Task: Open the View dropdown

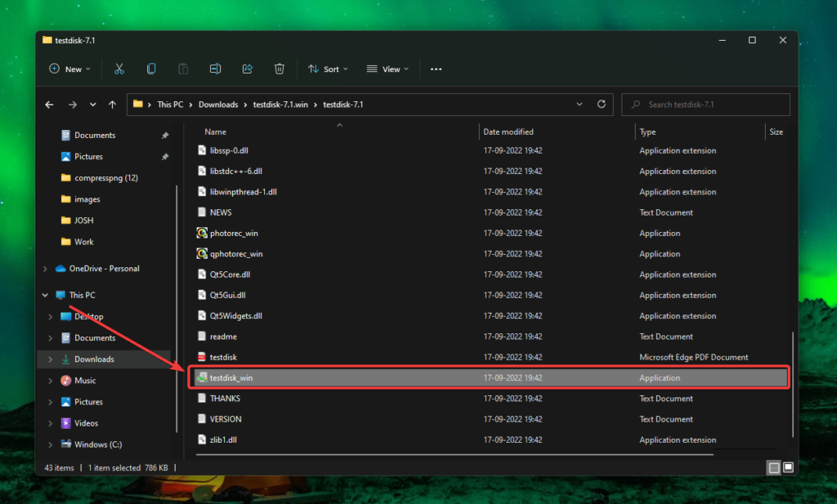Action: tap(387, 69)
